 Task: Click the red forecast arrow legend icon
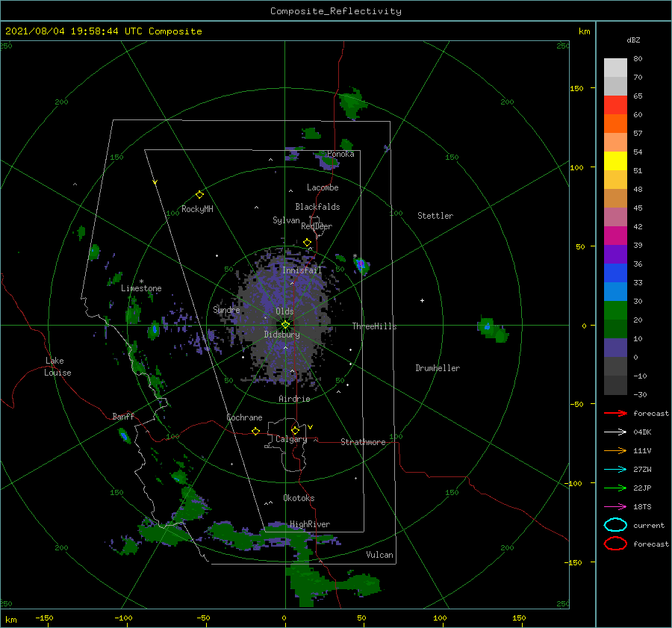[615, 413]
